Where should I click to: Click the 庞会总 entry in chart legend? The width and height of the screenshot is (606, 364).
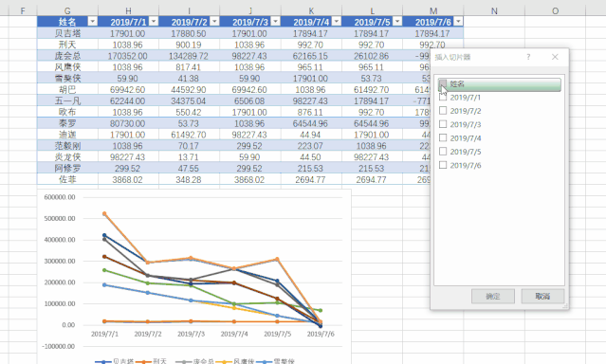194,361
